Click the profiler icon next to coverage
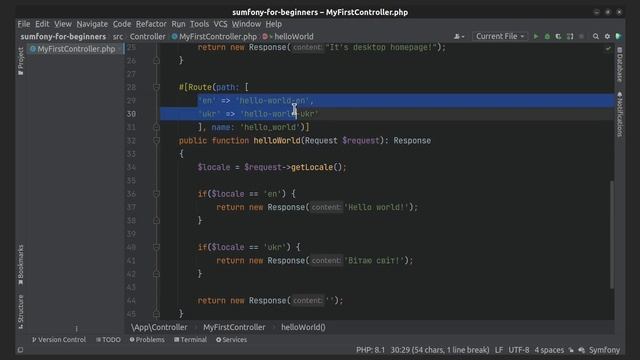 (x=570, y=36)
